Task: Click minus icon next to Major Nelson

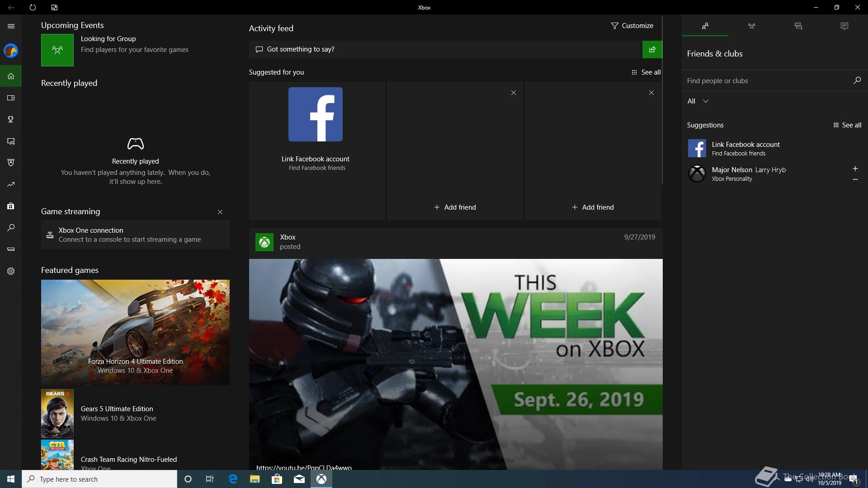Action: click(x=855, y=179)
